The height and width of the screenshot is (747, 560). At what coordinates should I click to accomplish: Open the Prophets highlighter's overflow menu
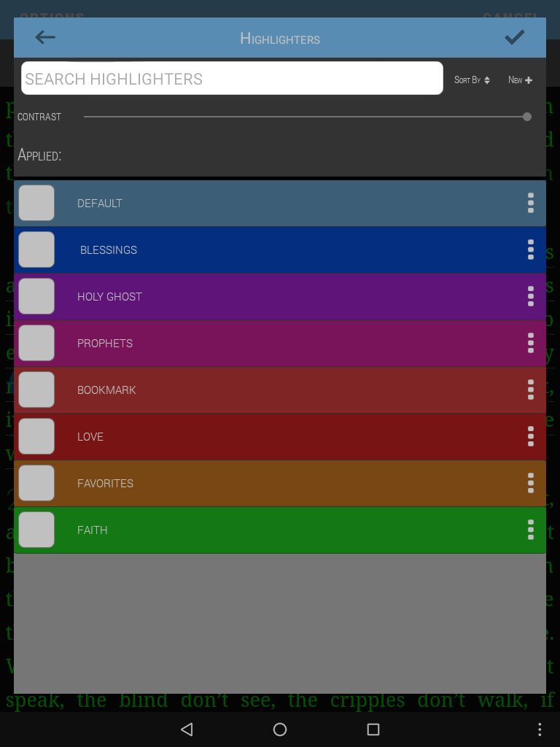(x=531, y=343)
